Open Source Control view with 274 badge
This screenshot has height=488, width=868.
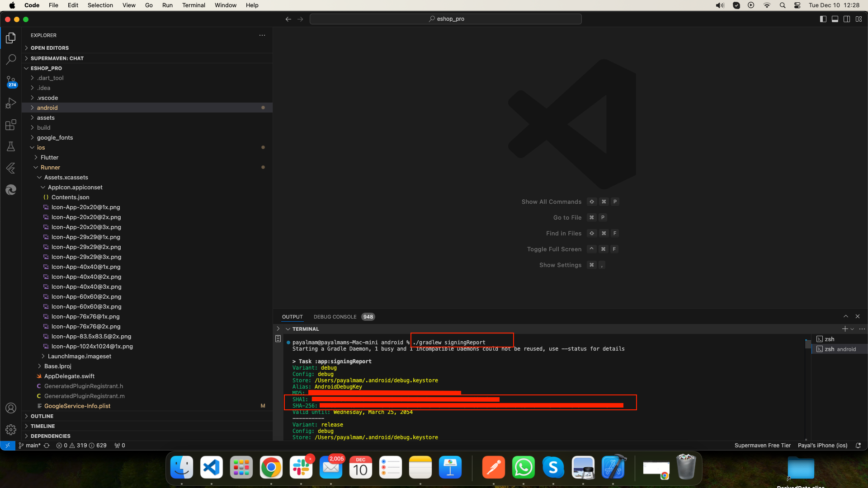tap(11, 81)
